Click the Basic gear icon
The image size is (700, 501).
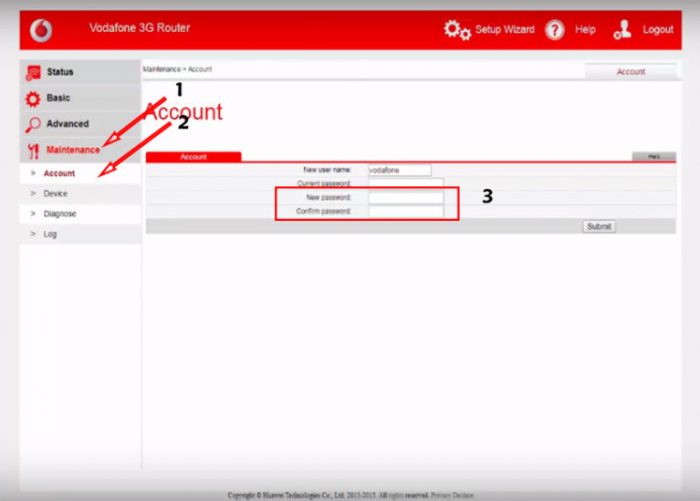(33, 99)
